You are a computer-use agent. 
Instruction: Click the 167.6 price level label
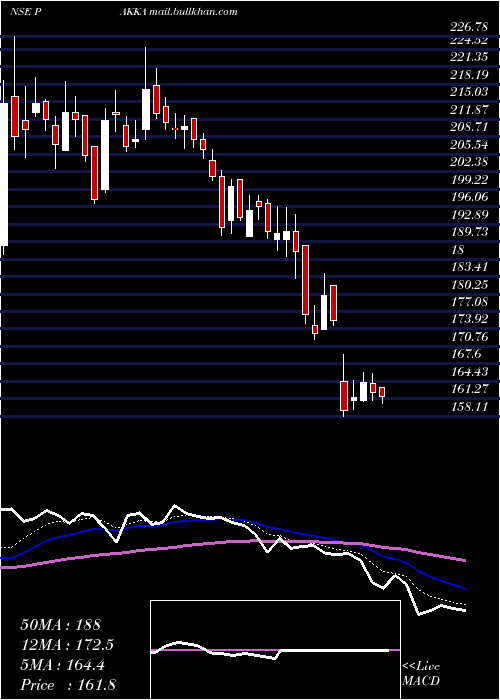tap(466, 354)
